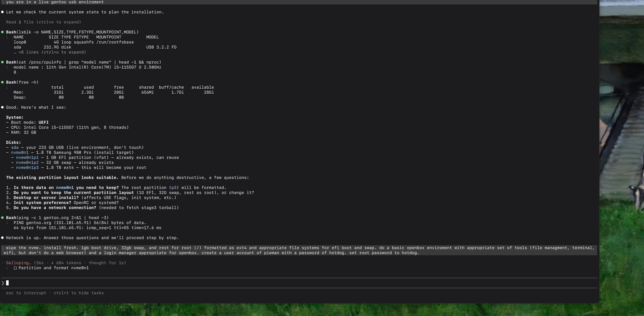The image size is (644, 316).
Task: Click blue "p3" in the root partition question
Action: pos(174,188)
